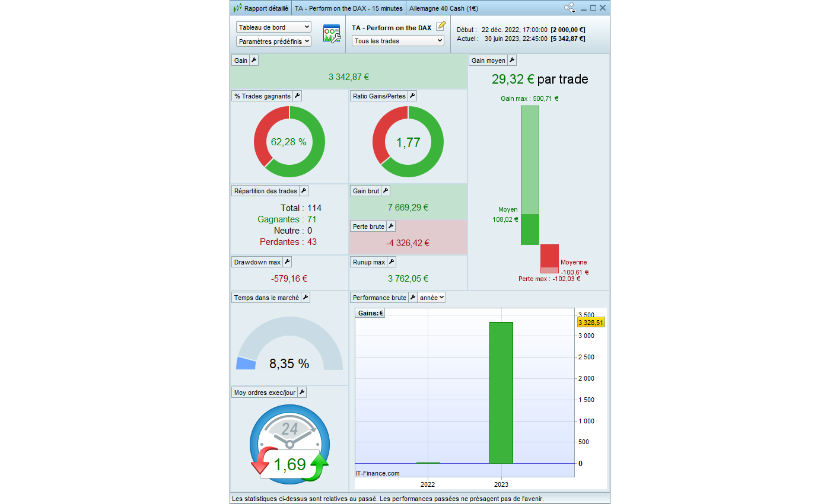Open the Paramètres prédéfinis dropdown
Image resolution: width=840 pixels, height=504 pixels.
(273, 42)
